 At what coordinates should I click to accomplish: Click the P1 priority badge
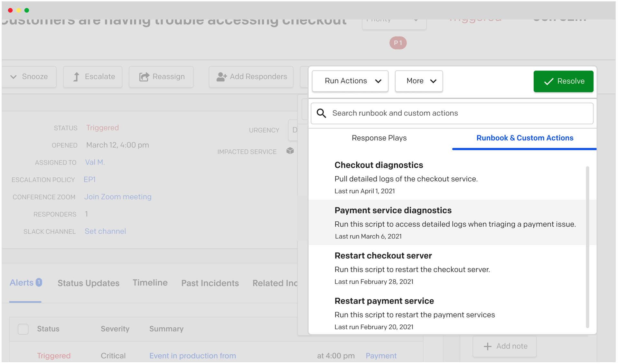pos(398,43)
